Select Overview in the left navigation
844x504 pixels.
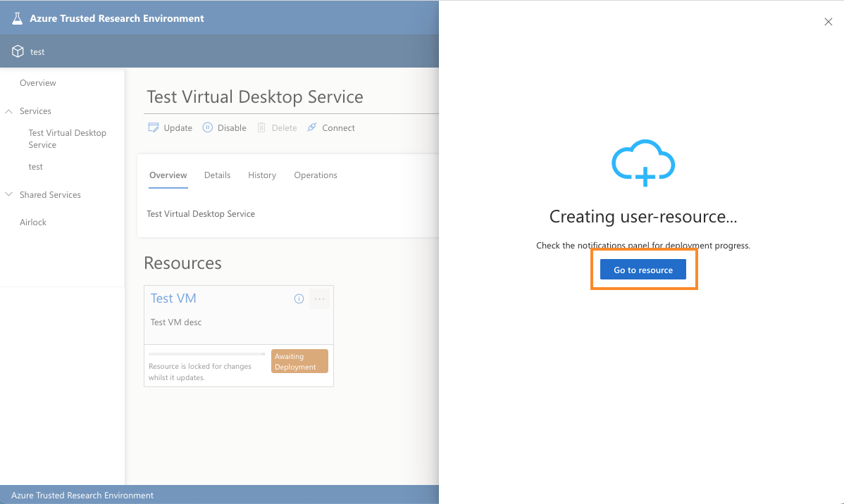pyautogui.click(x=38, y=83)
